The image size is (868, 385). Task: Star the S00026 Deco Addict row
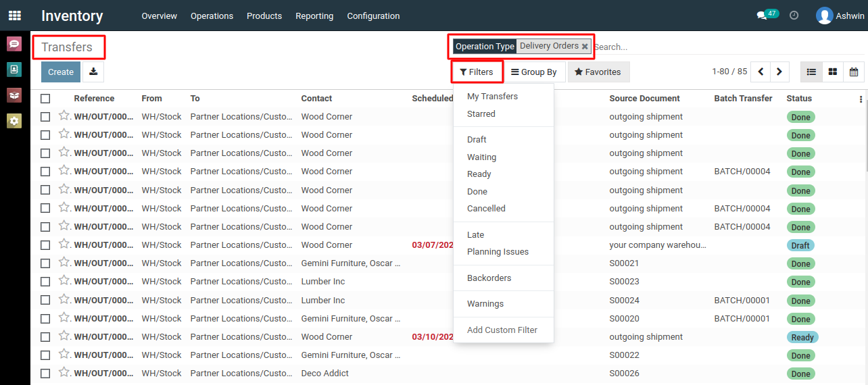click(x=64, y=372)
